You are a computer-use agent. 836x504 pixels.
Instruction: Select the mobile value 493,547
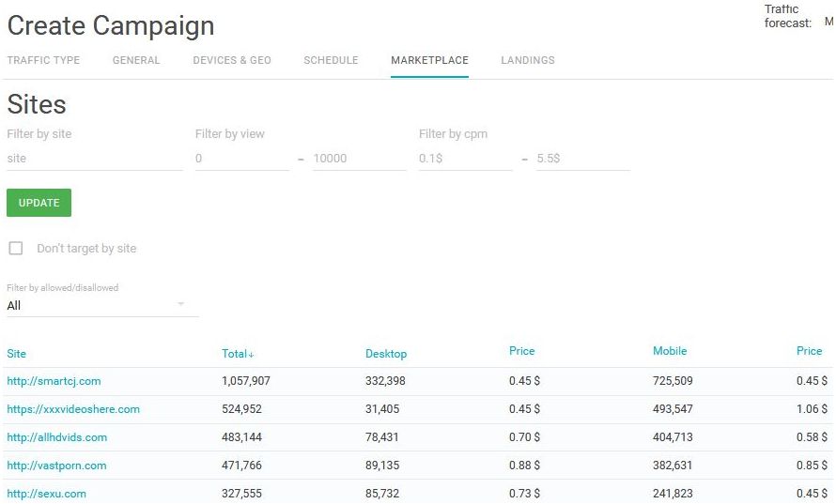point(673,409)
